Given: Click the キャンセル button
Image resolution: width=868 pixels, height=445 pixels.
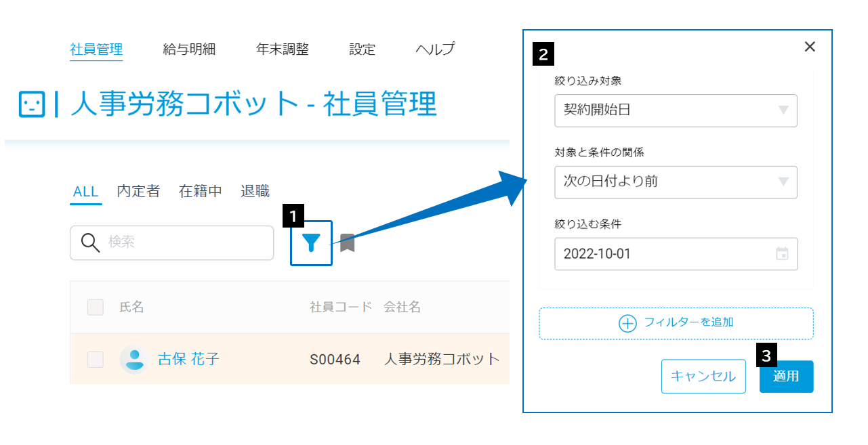Looking at the screenshot, I should (x=703, y=377).
